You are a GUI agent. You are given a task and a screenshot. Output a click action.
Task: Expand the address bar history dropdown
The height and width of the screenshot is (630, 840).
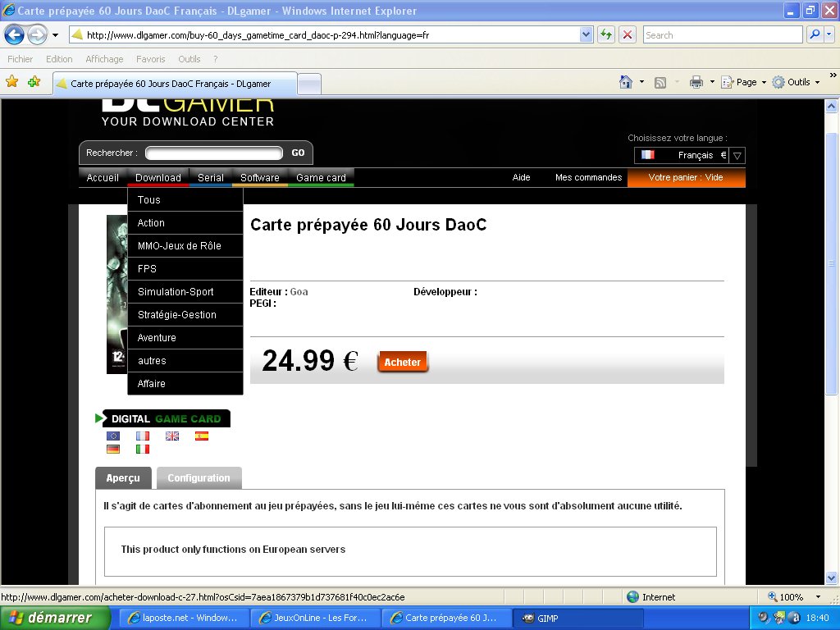point(586,35)
